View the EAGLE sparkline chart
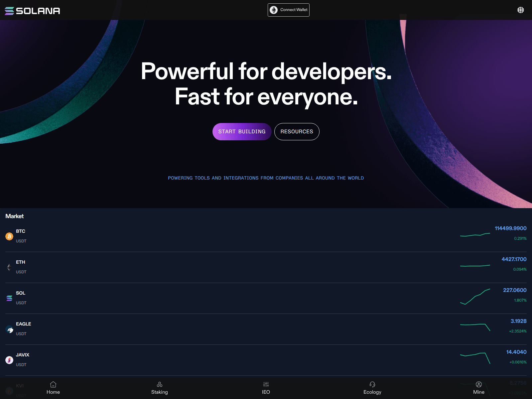The image size is (532, 399). 475,327
